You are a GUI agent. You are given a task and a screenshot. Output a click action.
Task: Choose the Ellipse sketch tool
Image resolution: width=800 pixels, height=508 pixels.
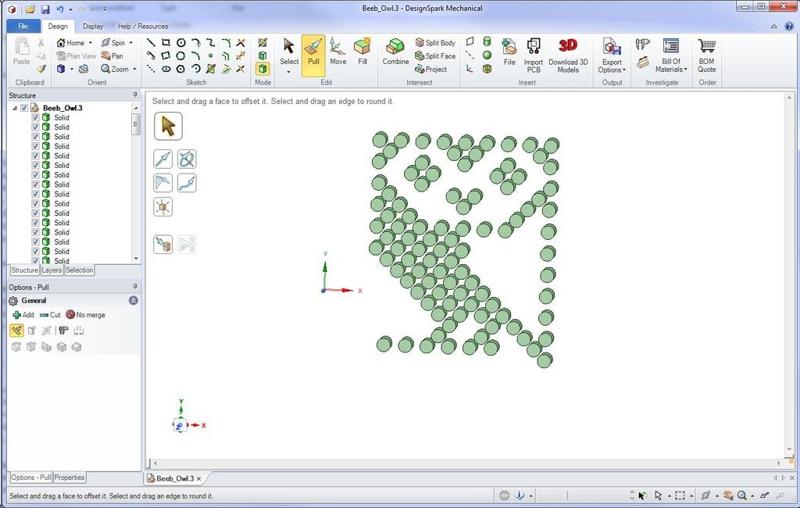click(166, 69)
